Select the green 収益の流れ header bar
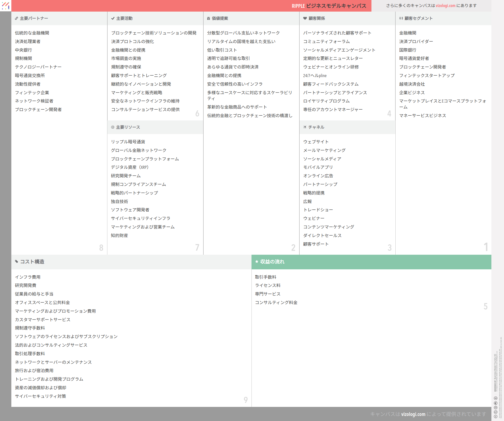The image size is (504, 421). (371, 262)
